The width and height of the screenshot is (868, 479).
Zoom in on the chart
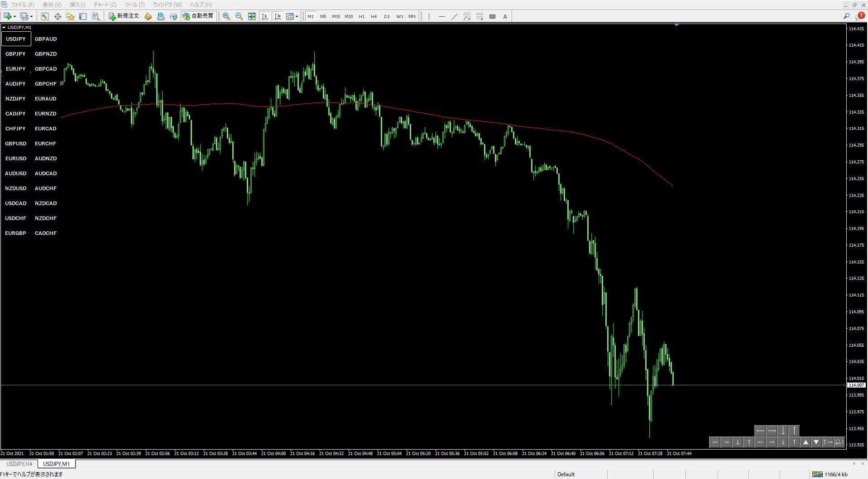(x=226, y=16)
